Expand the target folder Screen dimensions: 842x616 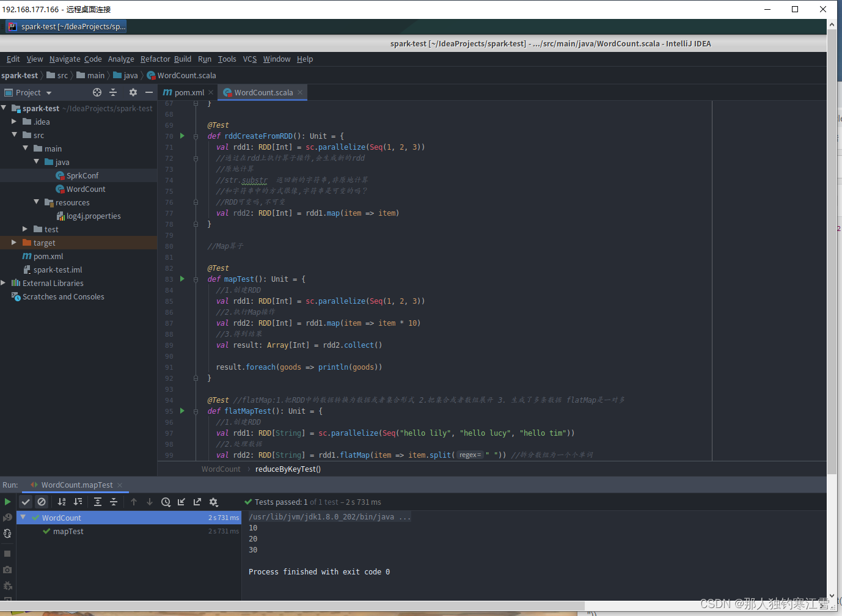pos(14,243)
